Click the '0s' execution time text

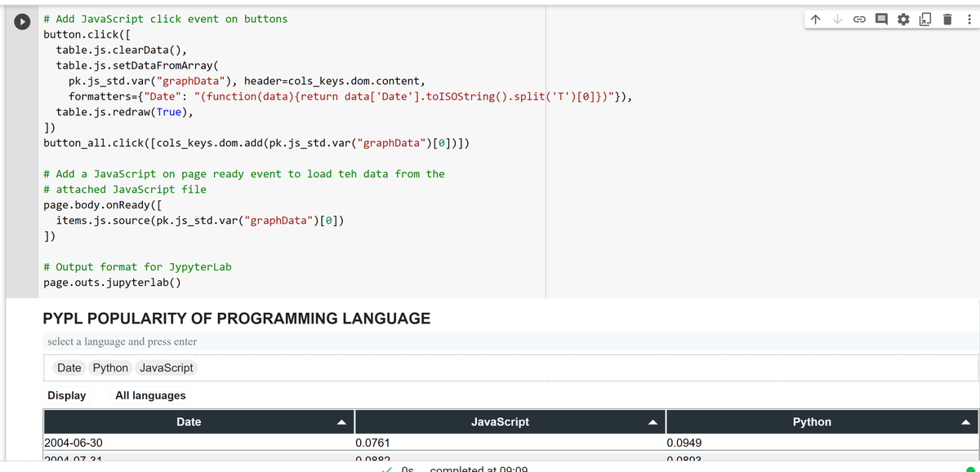click(408, 469)
